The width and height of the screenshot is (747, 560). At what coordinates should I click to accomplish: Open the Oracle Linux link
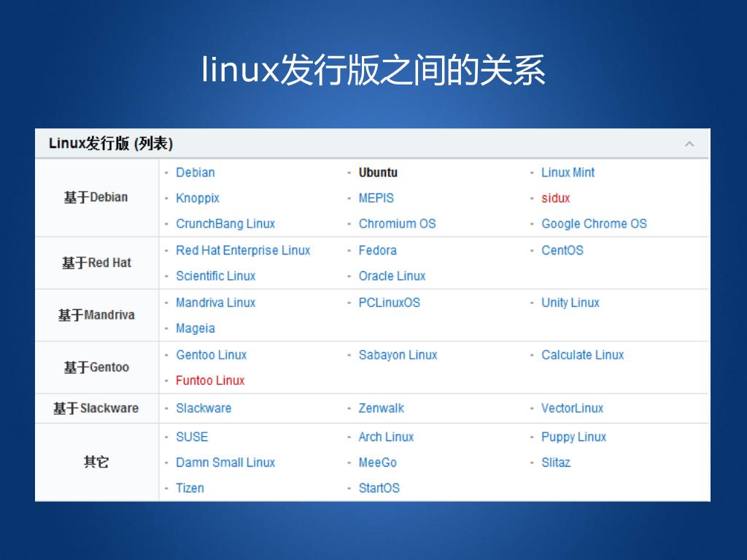click(x=392, y=276)
